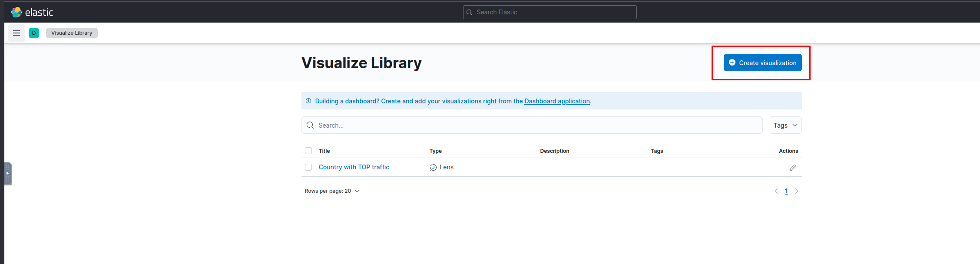This screenshot has height=264, width=980.
Task: Click the info icon in the dashboard callout
Action: click(x=308, y=101)
